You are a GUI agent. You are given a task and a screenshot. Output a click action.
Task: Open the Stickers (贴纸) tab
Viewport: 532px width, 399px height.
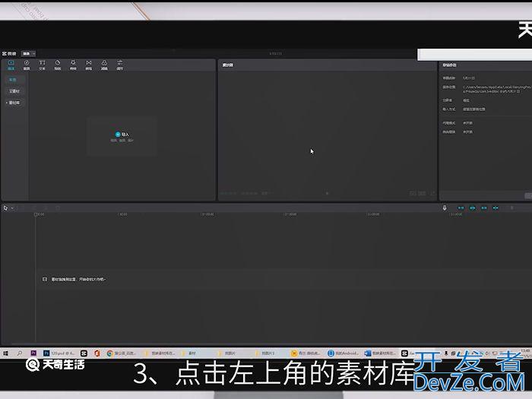58,65
